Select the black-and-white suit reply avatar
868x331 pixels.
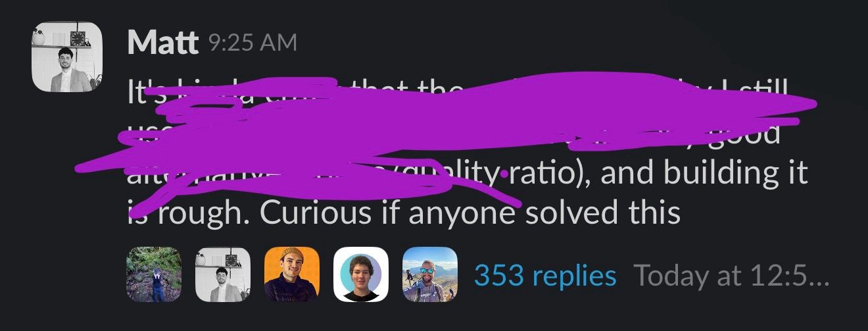[223, 274]
